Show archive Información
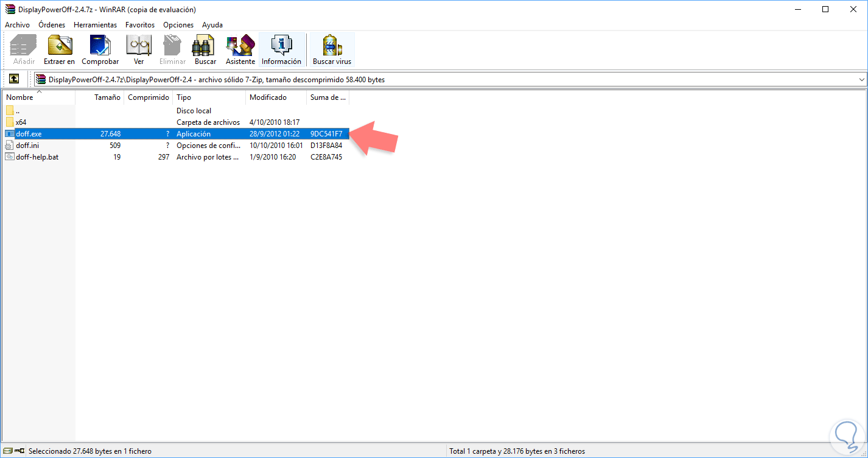868x458 pixels. pyautogui.click(x=281, y=49)
